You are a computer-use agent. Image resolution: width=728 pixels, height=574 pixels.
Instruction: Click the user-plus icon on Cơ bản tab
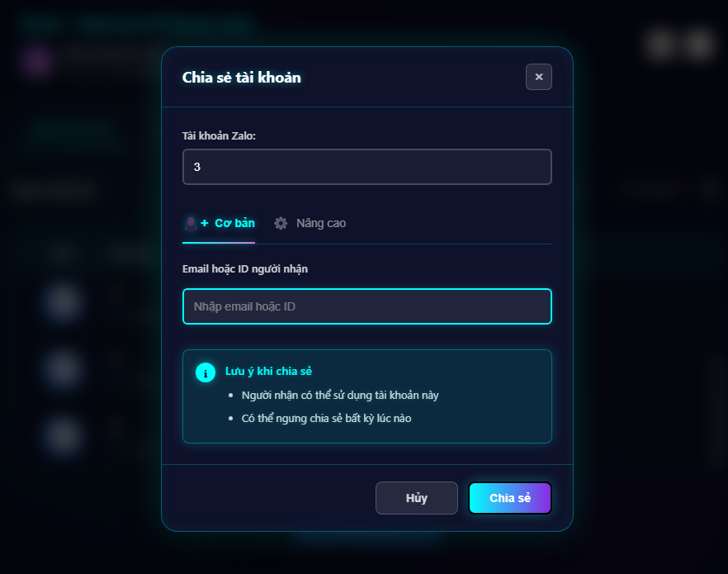[x=196, y=223]
